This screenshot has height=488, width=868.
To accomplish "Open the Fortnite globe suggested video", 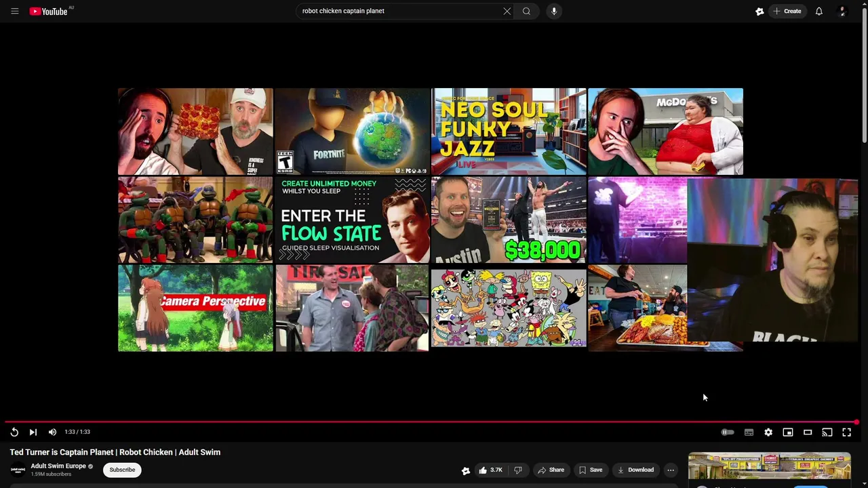I will click(x=352, y=131).
